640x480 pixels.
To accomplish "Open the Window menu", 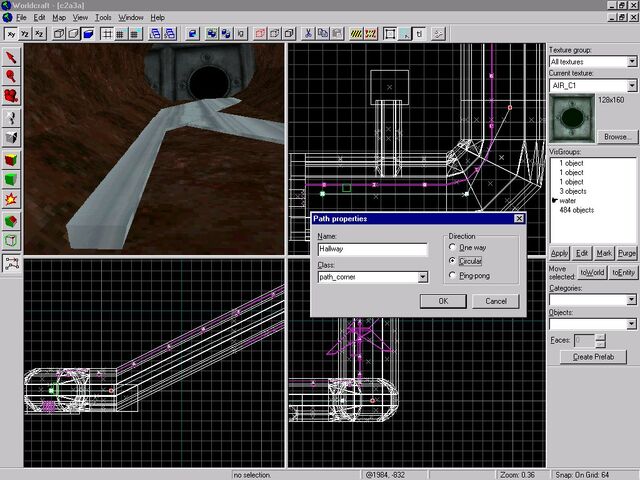I will click(131, 18).
